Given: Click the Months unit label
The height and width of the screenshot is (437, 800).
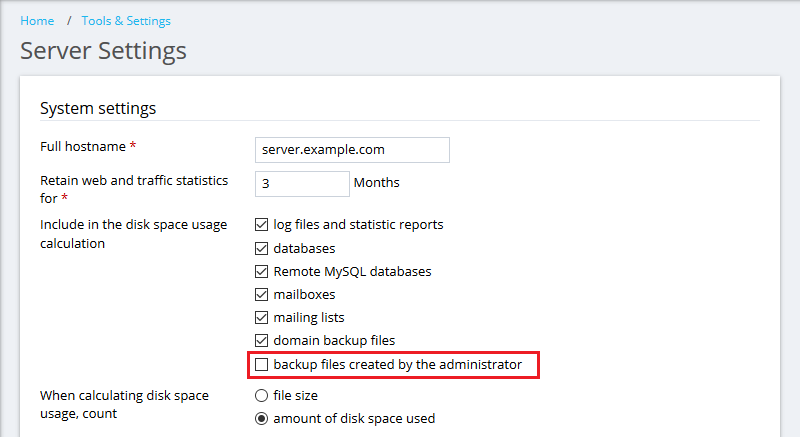Looking at the screenshot, I should point(377,183).
